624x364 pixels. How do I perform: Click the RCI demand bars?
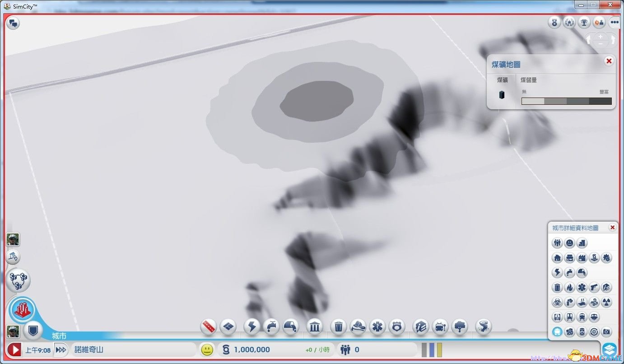pos(432,350)
